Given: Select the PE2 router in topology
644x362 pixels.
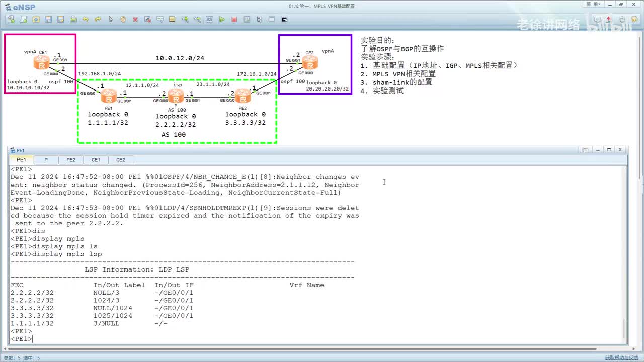Looking at the screenshot, I should pos(243,96).
